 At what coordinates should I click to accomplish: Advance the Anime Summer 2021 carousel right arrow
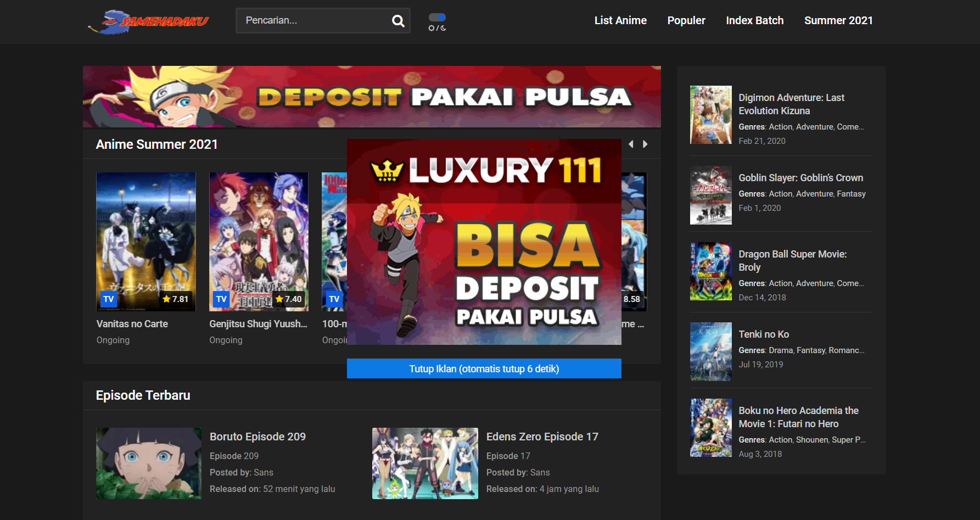[645, 144]
